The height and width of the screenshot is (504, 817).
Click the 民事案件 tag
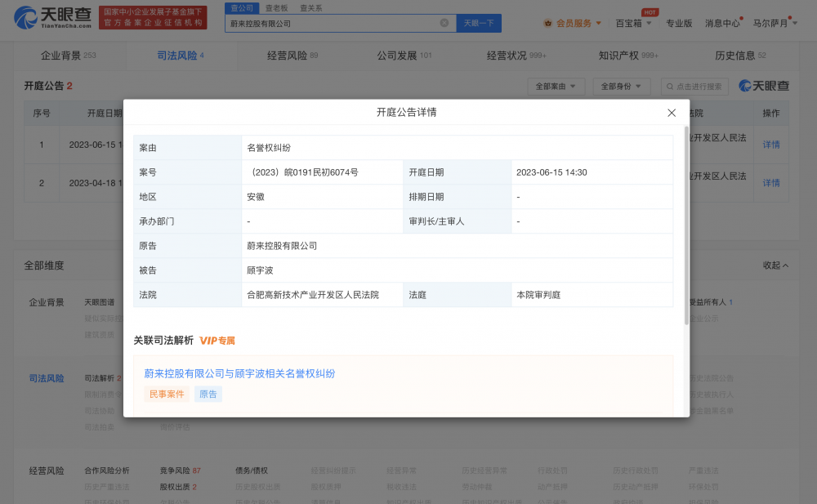coord(167,394)
